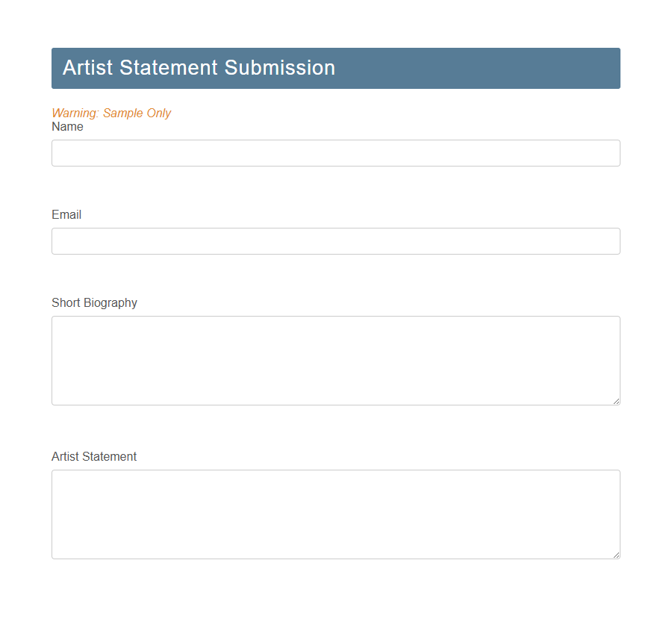Click inside the Email input field
The width and height of the screenshot is (672, 622).
pos(335,240)
